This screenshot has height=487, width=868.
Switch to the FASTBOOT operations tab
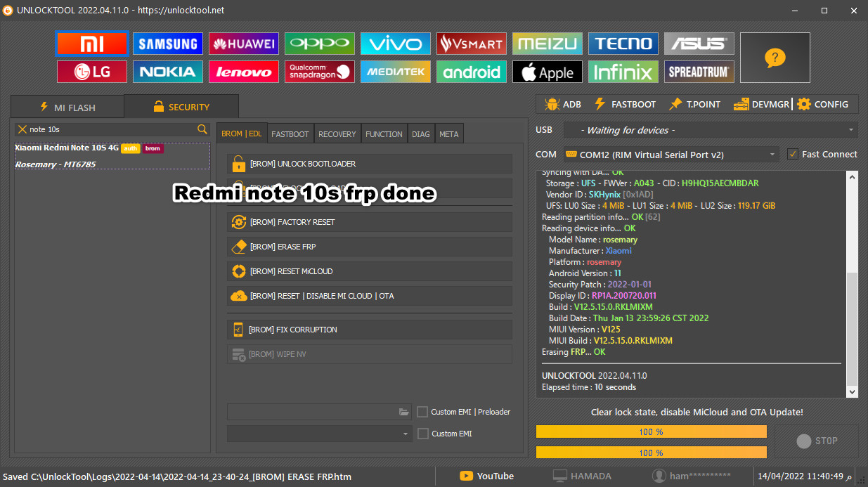pyautogui.click(x=290, y=134)
